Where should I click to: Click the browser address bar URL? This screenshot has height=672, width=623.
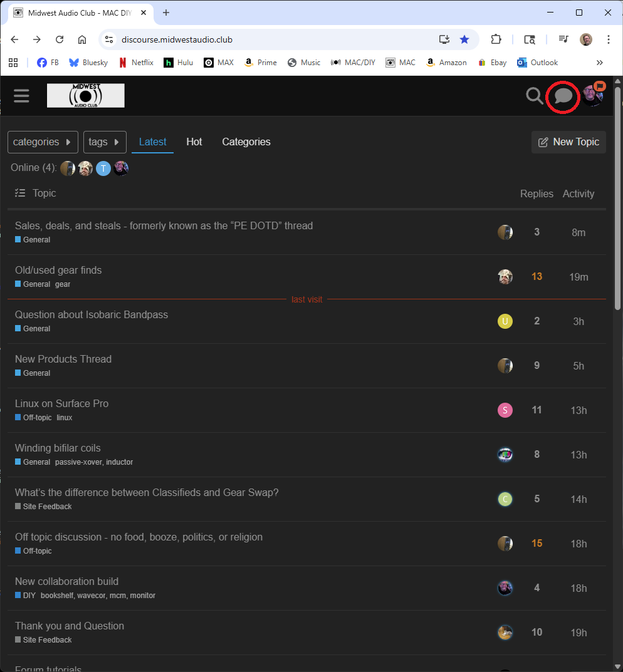177,39
